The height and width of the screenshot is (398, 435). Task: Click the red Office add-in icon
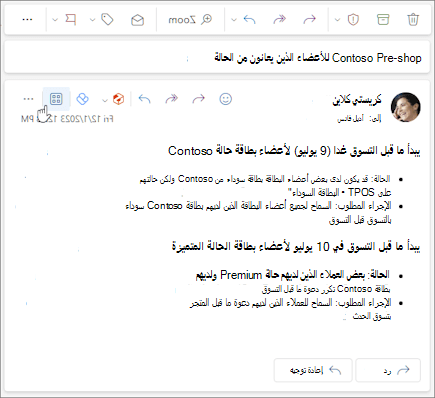click(118, 99)
